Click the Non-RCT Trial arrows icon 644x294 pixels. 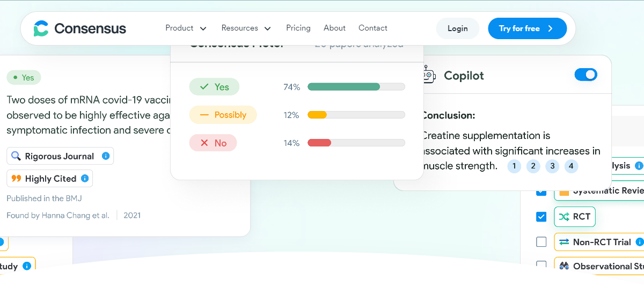pyautogui.click(x=563, y=242)
